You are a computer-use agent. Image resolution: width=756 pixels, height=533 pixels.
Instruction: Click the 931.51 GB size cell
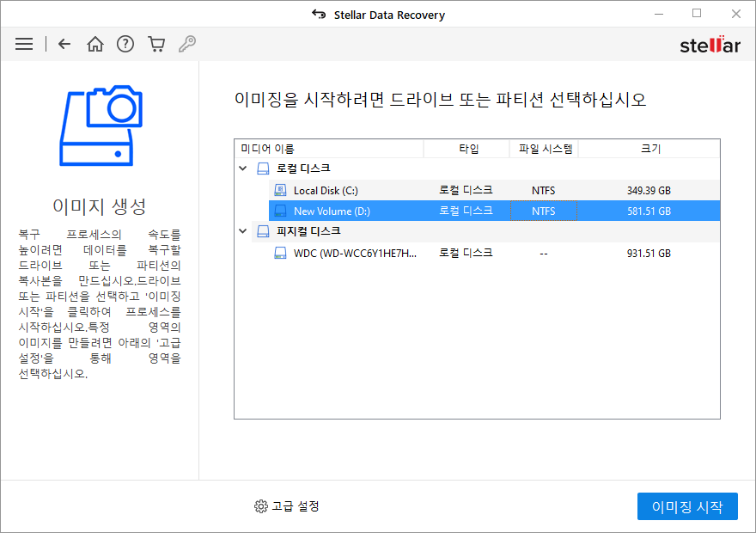[x=649, y=254]
